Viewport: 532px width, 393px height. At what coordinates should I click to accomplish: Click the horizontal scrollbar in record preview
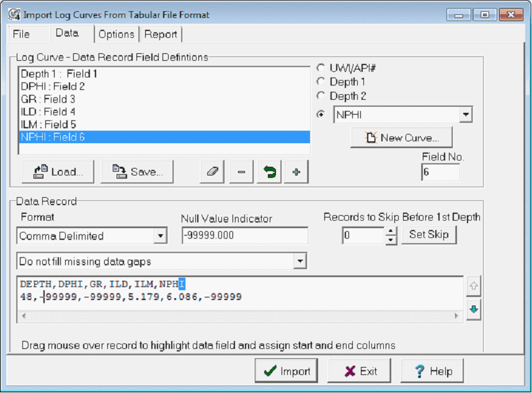(242, 316)
